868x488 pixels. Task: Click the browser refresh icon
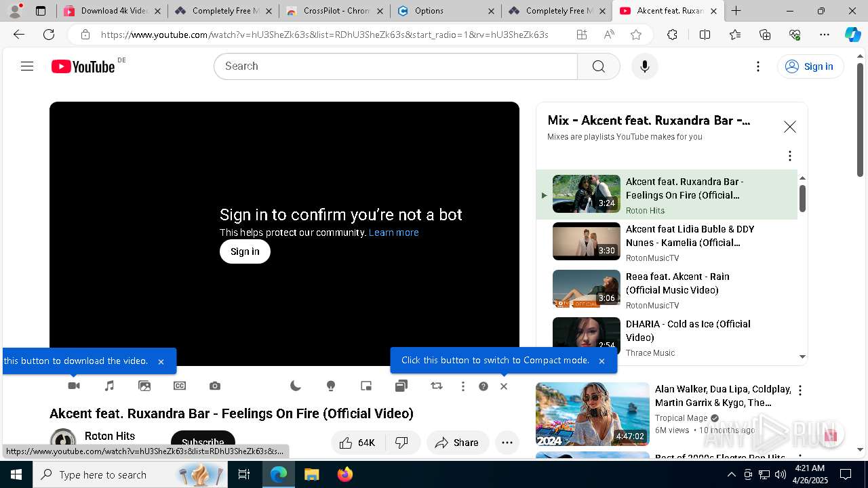[x=49, y=35]
